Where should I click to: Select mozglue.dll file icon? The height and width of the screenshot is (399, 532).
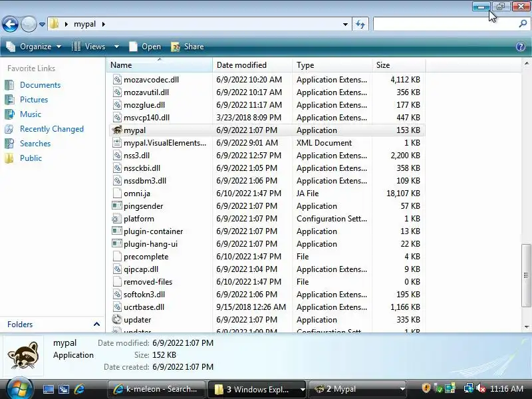coord(117,105)
